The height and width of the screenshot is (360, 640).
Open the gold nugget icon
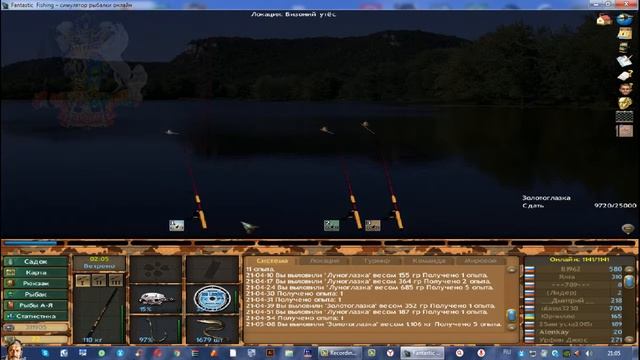coord(624,103)
